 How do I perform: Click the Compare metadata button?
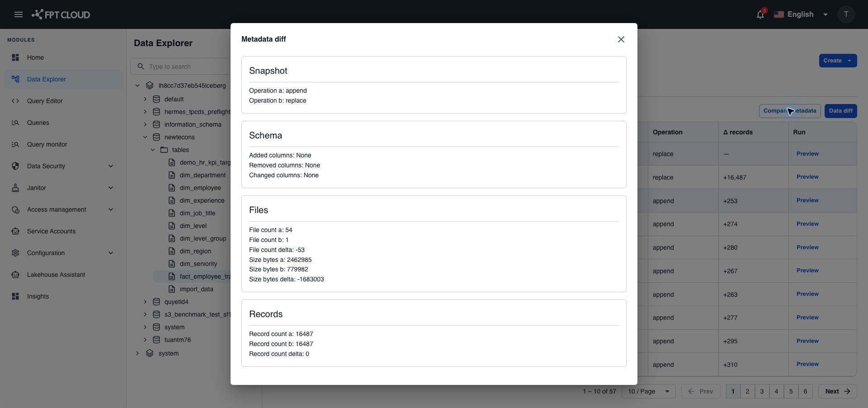[x=790, y=111]
